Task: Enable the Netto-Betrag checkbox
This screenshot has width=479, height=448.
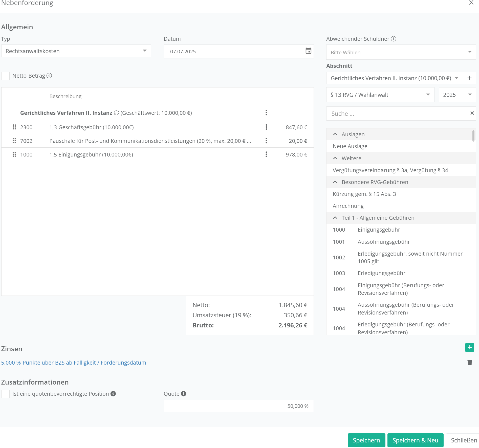Action: click(x=6, y=76)
